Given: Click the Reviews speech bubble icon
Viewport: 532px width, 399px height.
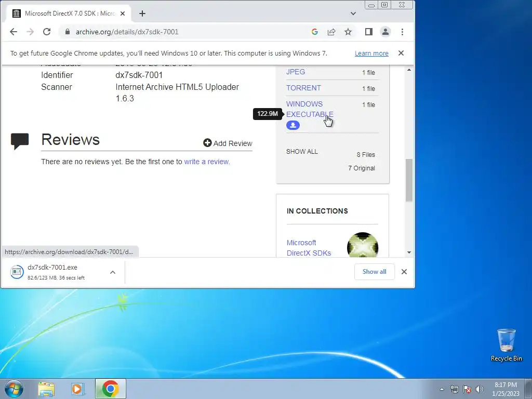Looking at the screenshot, I should click(20, 141).
